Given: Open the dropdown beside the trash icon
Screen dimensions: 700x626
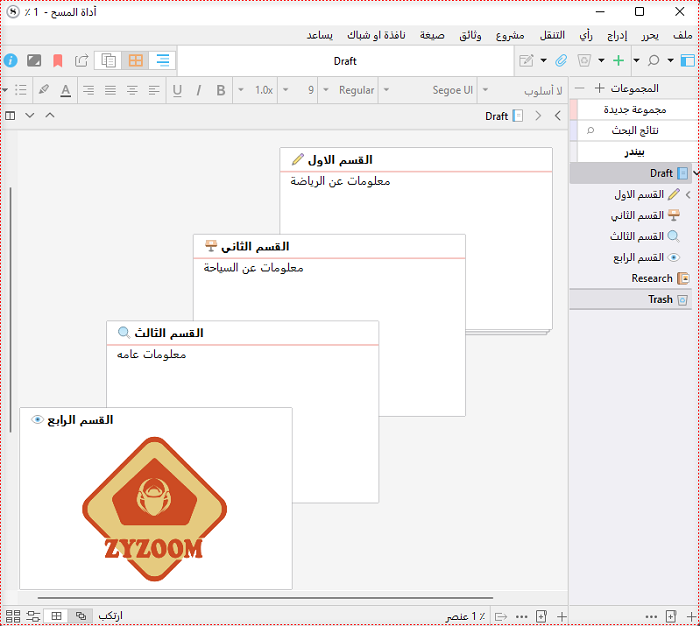Looking at the screenshot, I should [x=601, y=60].
